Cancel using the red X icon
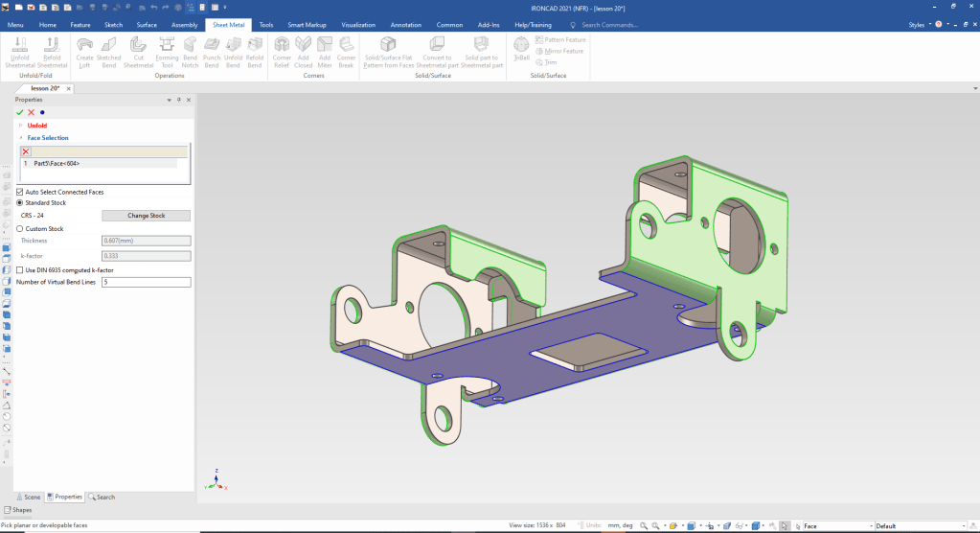Image resolution: width=980 pixels, height=533 pixels. [x=31, y=112]
